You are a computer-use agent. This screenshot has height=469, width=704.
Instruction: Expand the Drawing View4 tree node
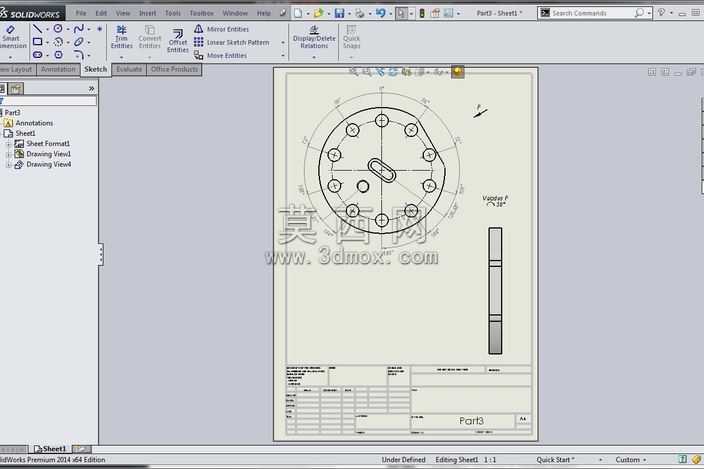[8, 164]
